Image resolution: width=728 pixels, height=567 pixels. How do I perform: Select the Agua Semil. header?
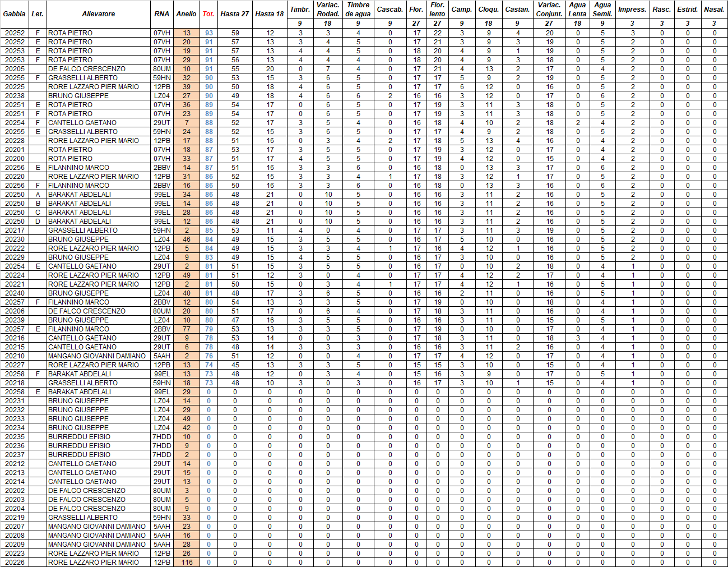click(602, 10)
